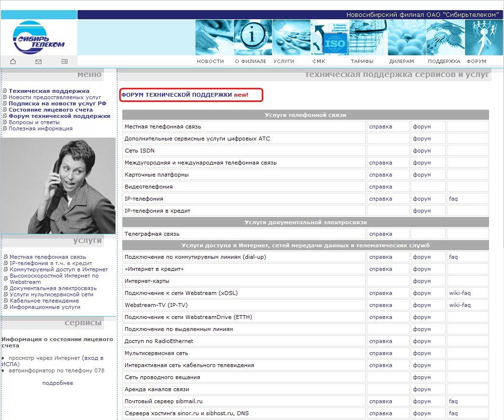504x420 pixels.
Task: Click the info symbol image for О филиале
Action: pyautogui.click(x=253, y=38)
